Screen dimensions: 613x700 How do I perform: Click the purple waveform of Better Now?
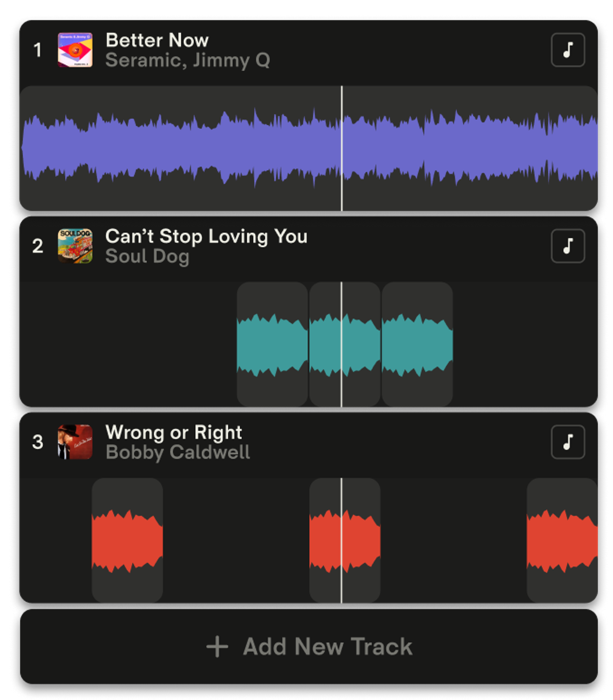click(x=180, y=148)
